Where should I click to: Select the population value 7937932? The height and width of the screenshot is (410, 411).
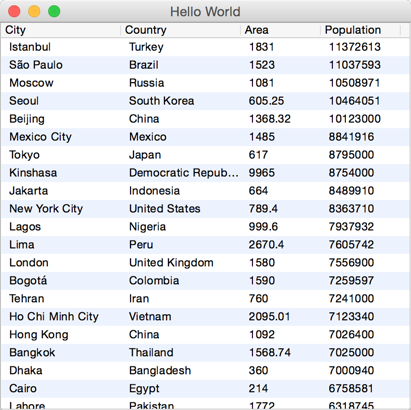click(351, 227)
